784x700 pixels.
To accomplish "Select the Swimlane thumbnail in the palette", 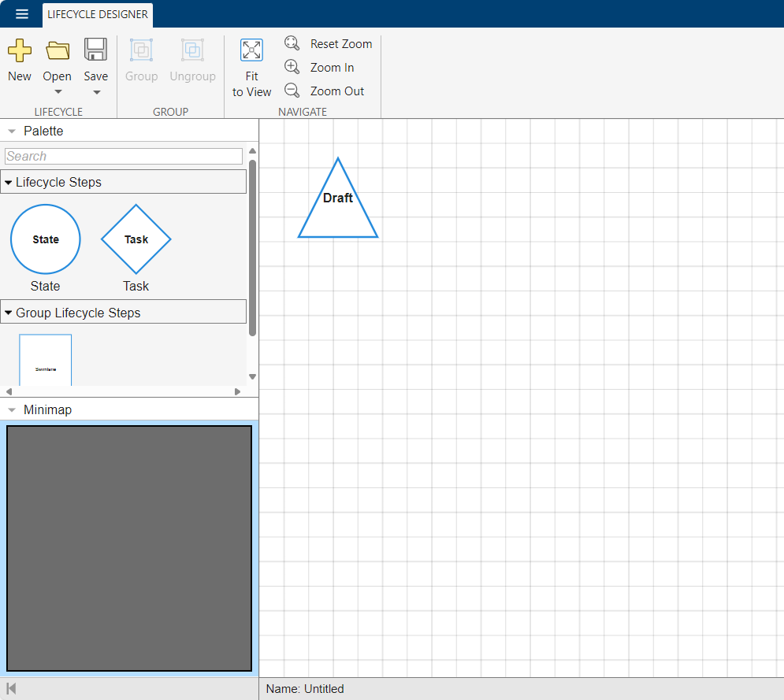I will point(46,361).
